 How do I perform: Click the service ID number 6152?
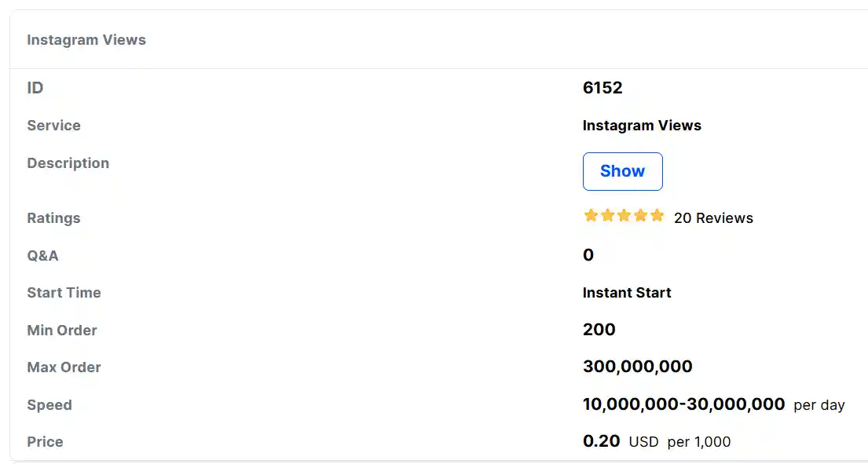tap(602, 88)
